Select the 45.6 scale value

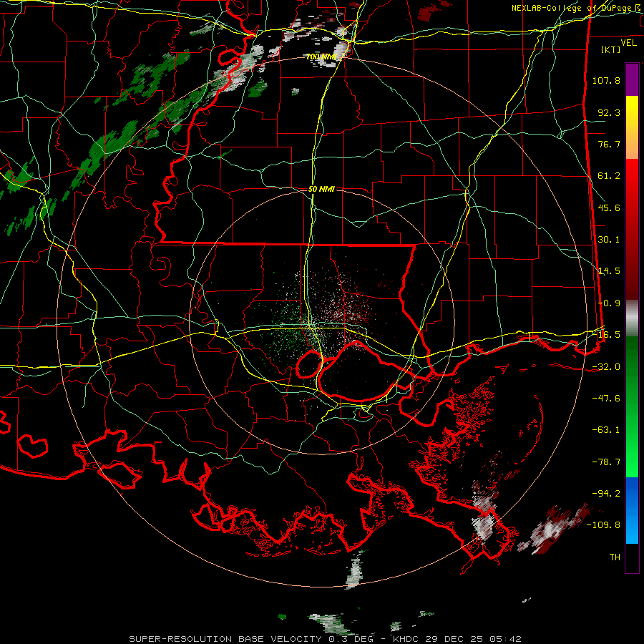click(609, 208)
